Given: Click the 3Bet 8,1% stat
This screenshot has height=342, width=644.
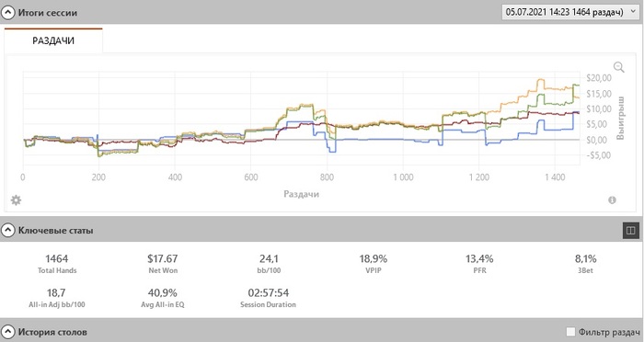Looking at the screenshot, I should point(585,263).
